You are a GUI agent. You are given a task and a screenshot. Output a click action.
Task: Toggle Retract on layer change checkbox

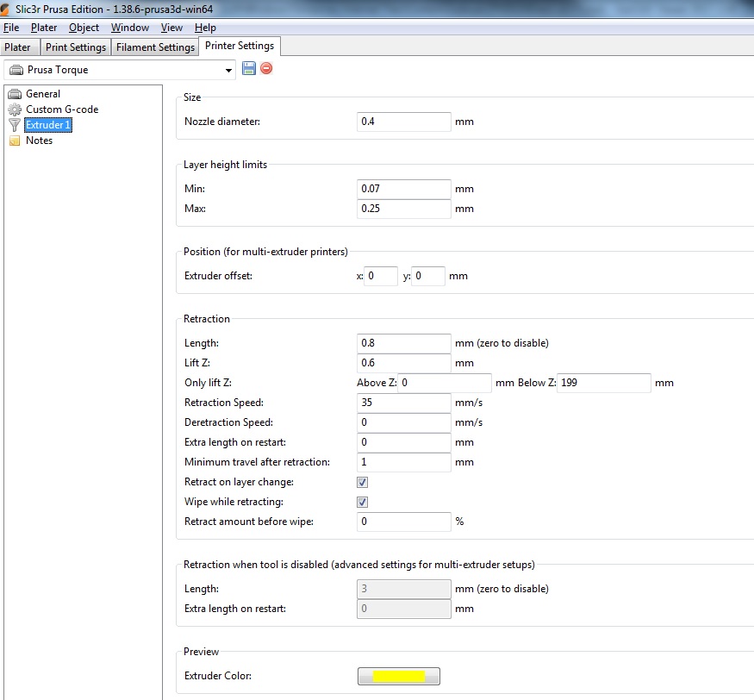(363, 483)
